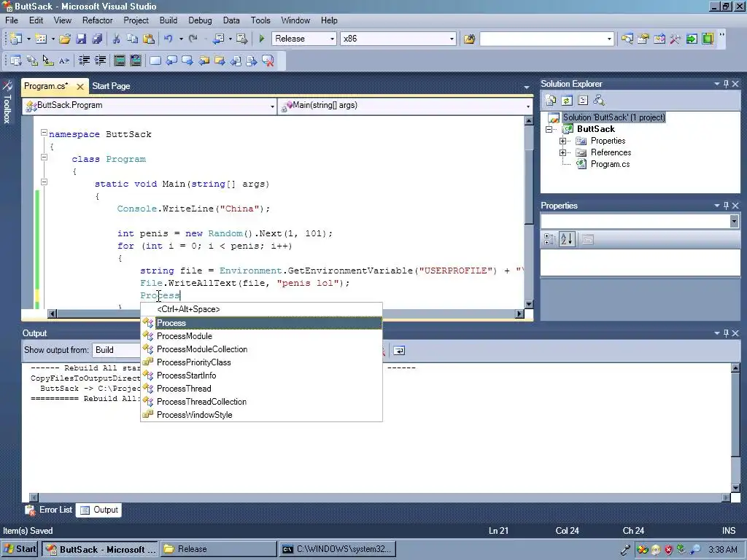Clear all bookmarks with red X icon
Screen dimensions: 747x560
coord(268,61)
